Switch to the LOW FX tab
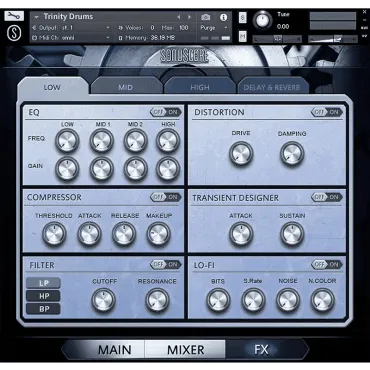Viewport: 370px width, 370px height. 52,87
